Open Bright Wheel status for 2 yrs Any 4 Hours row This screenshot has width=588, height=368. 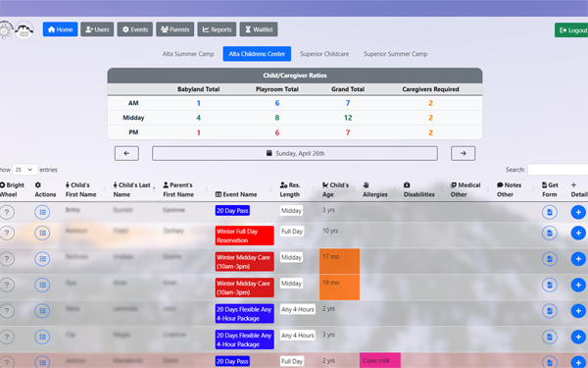point(7,310)
